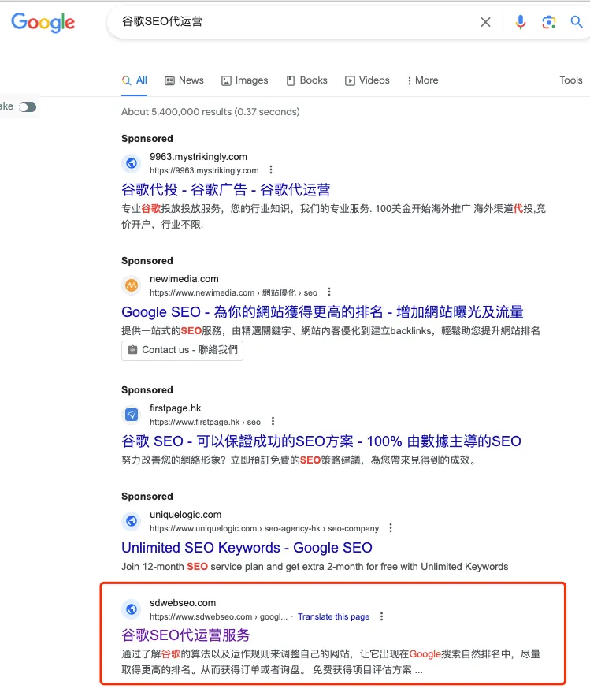
Task: Switch to the Images tab
Action: pyautogui.click(x=245, y=80)
